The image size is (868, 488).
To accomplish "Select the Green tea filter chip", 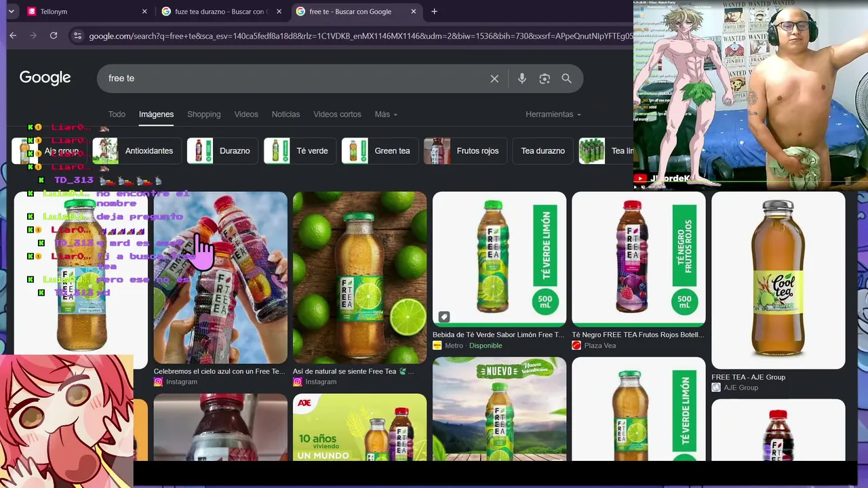I will (379, 151).
